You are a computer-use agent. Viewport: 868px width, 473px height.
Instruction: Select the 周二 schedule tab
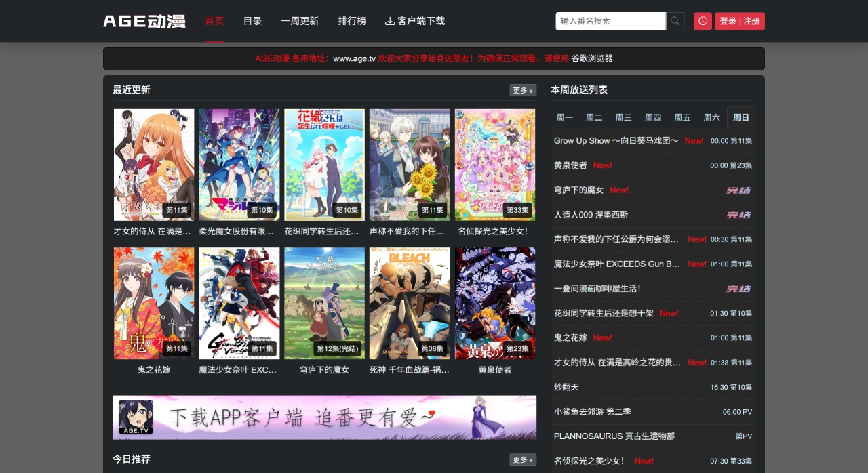[594, 117]
